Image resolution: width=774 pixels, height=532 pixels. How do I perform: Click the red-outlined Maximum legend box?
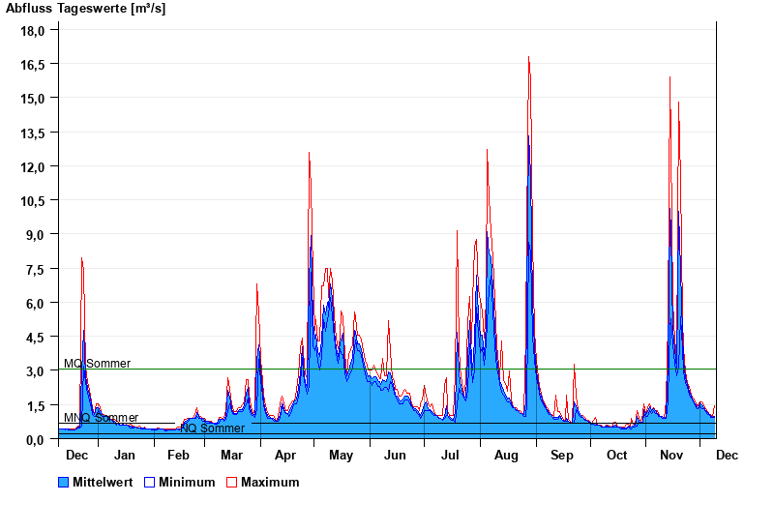click(231, 482)
